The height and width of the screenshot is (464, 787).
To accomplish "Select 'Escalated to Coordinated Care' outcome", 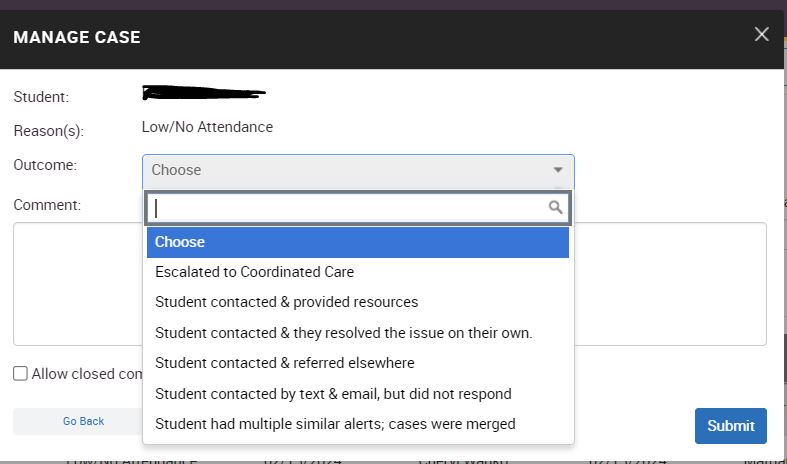I will tap(255, 272).
